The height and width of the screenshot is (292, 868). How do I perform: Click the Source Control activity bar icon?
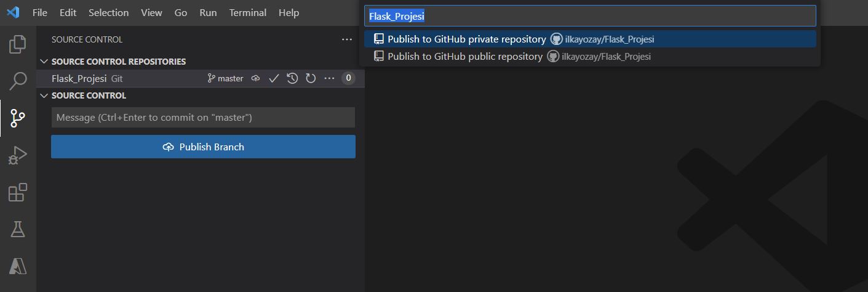click(x=18, y=118)
